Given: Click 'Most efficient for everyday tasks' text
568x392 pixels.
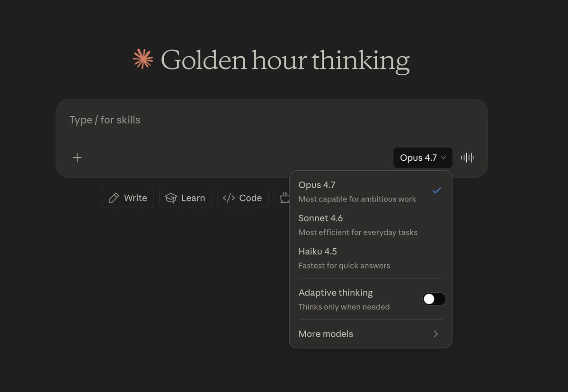Looking at the screenshot, I should pos(358,232).
